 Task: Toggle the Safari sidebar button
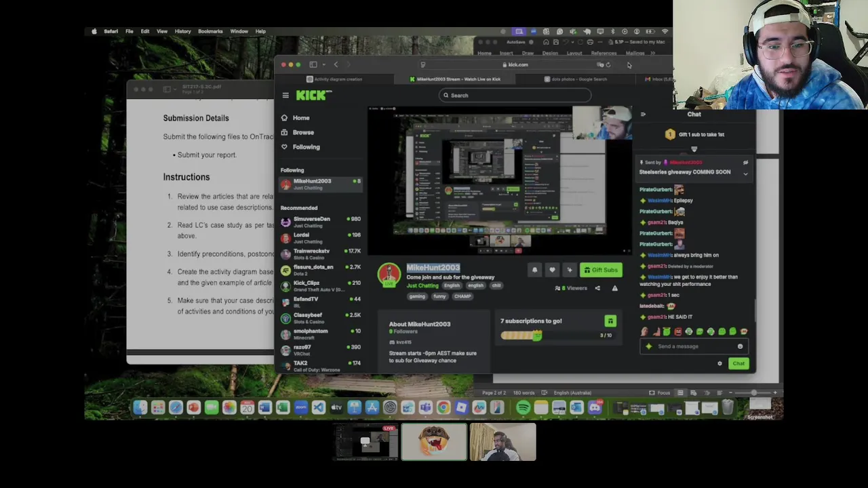tap(313, 64)
